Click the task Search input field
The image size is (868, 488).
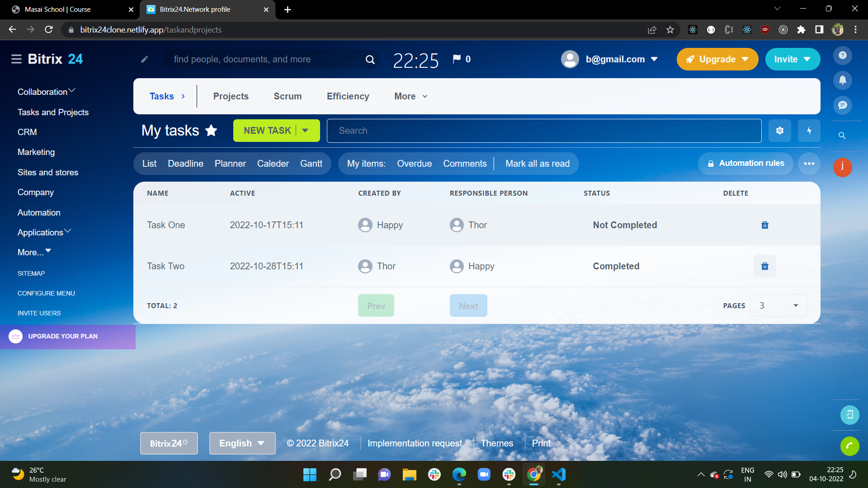(x=544, y=131)
